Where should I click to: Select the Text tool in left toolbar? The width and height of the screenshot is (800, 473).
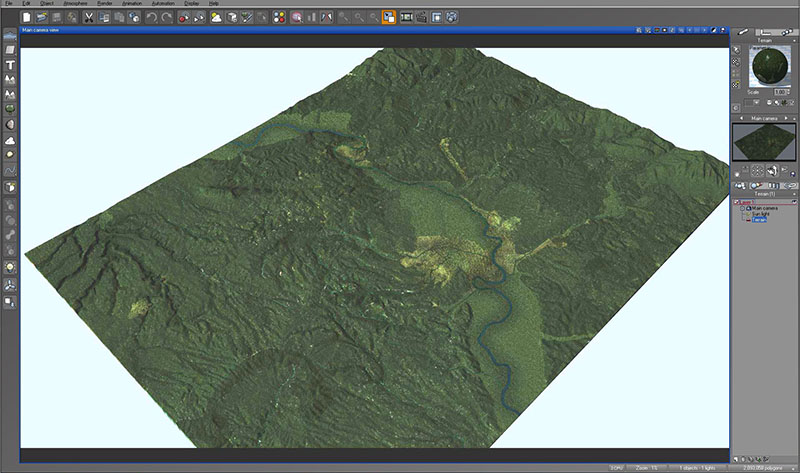tap(10, 63)
